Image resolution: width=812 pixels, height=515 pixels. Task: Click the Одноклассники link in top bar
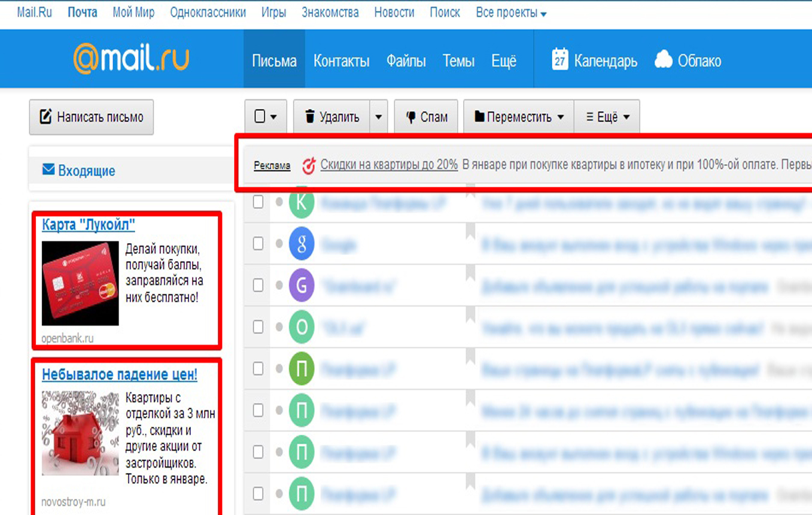click(x=208, y=13)
